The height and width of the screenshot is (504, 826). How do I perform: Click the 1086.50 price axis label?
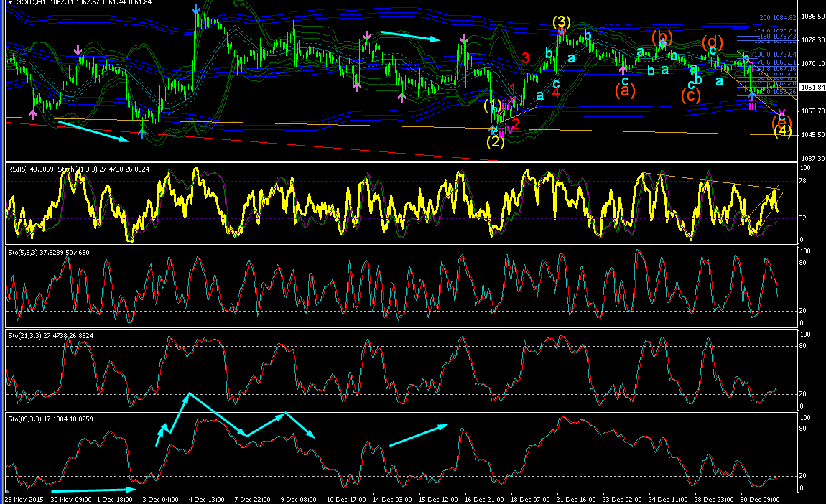click(x=812, y=17)
